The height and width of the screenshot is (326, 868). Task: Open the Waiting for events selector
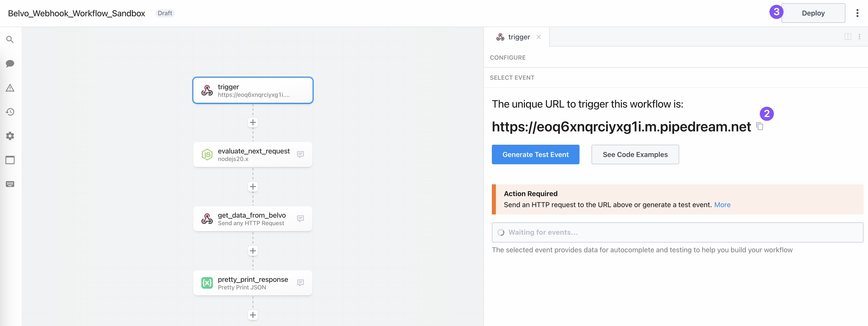[677, 232]
